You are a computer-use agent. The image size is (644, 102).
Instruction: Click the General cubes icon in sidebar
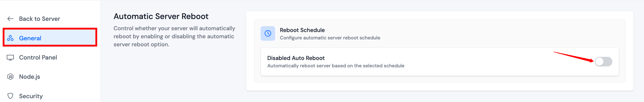click(10, 38)
